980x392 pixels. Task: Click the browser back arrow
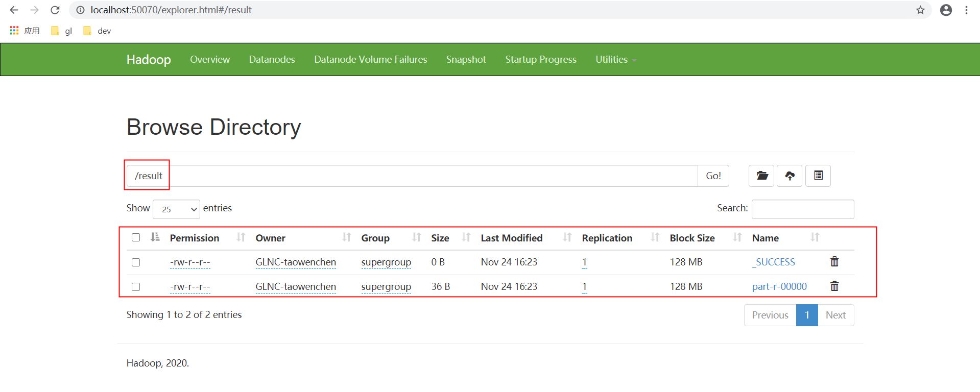point(14,10)
